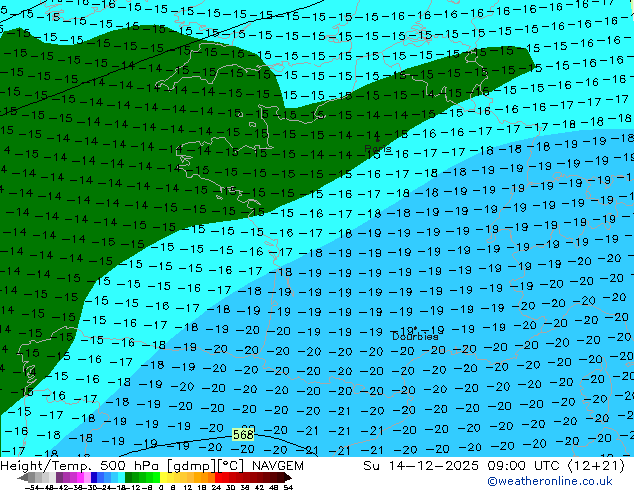Click the [gdmp] unit label
Viewport: 634px width, 490px height.
192,466
